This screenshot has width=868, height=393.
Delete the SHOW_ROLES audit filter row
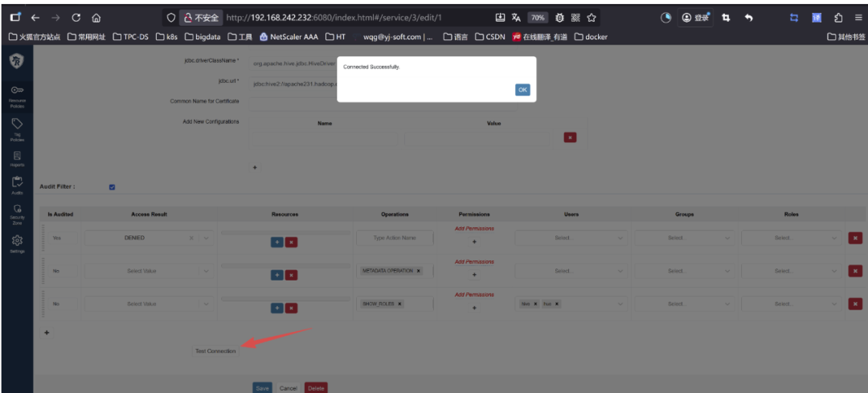(x=855, y=304)
